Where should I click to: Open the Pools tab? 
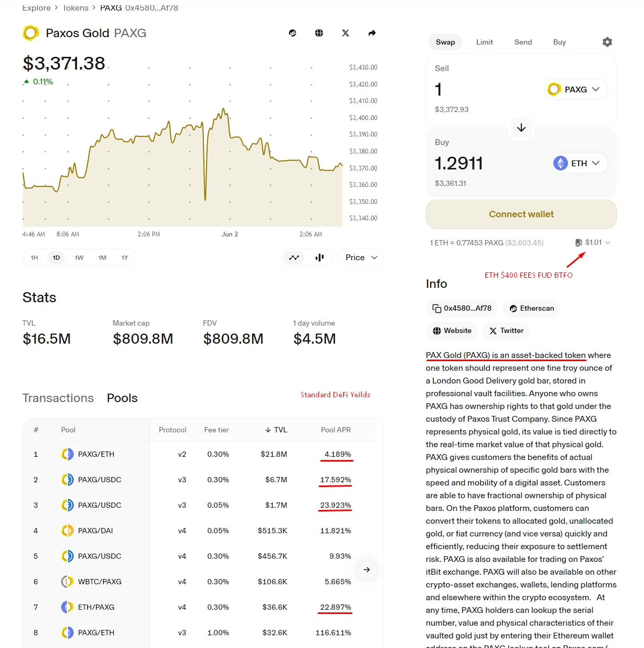pos(122,398)
